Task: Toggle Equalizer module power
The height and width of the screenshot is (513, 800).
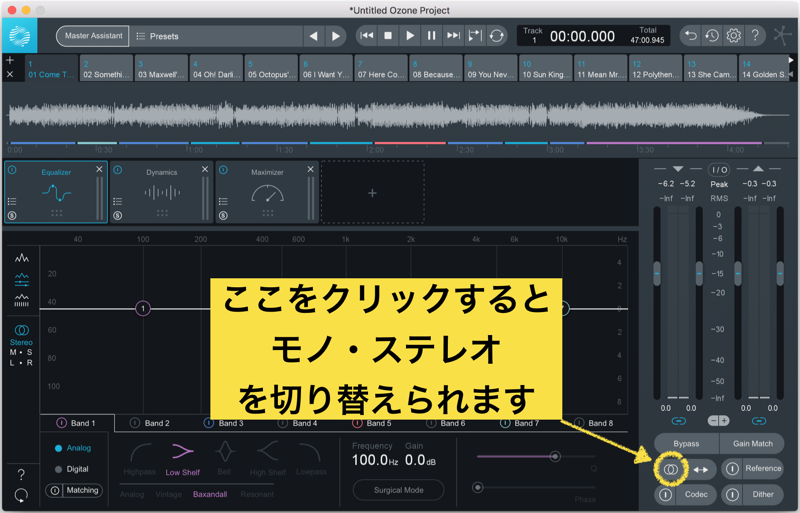Action: pyautogui.click(x=12, y=170)
